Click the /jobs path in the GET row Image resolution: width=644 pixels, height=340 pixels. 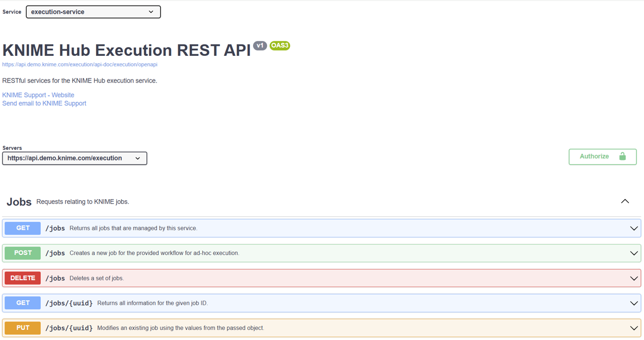point(55,228)
